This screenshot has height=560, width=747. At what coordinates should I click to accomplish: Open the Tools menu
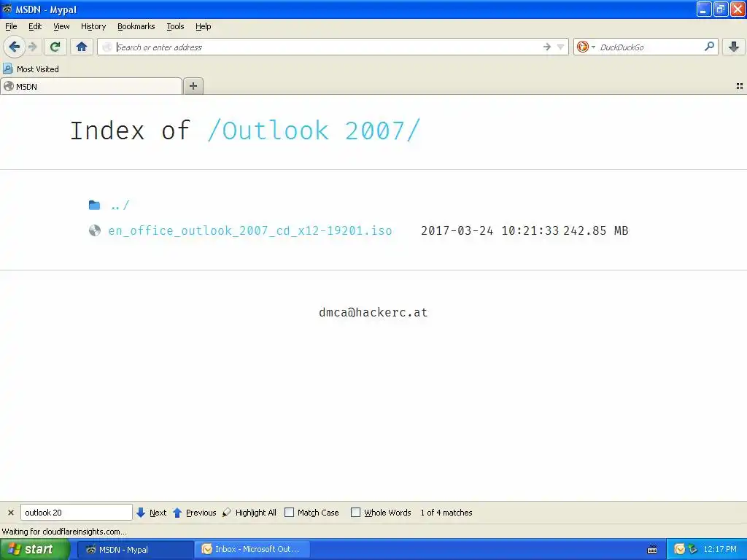pyautogui.click(x=175, y=26)
